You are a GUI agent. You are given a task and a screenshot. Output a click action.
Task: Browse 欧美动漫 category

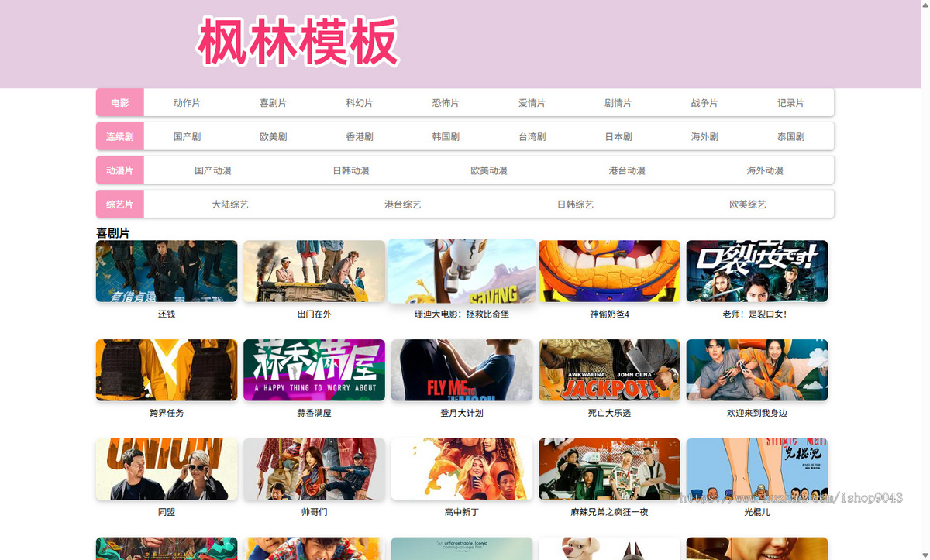coord(489,170)
